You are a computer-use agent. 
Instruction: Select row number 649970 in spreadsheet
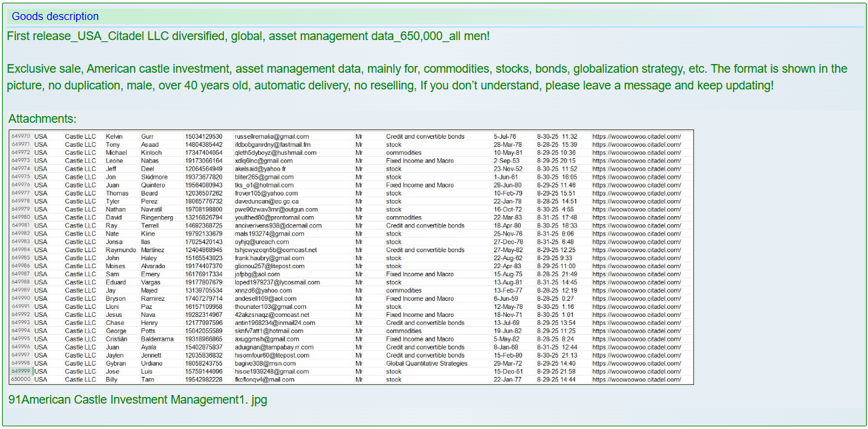[x=21, y=137]
